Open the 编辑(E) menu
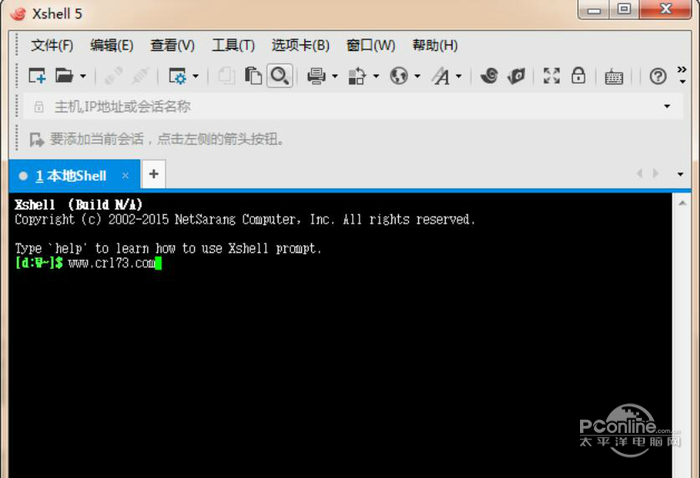Viewport: 700px width, 478px height. [x=112, y=45]
